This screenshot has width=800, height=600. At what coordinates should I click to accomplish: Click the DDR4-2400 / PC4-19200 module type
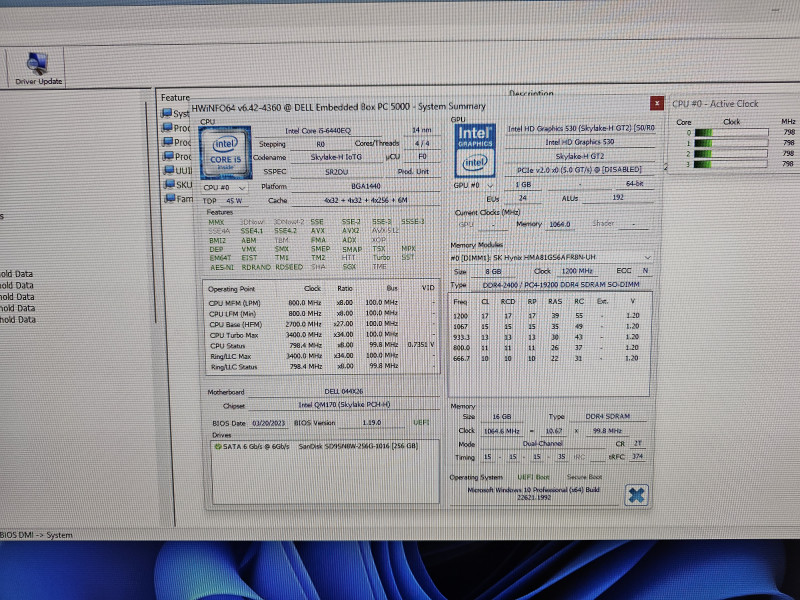coord(560,285)
